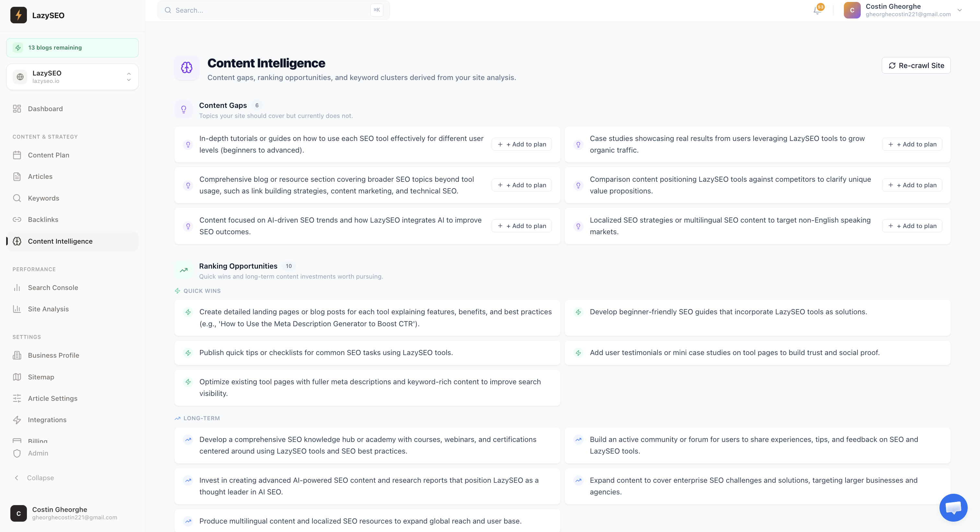Click the Sitemap map icon

coord(17,377)
